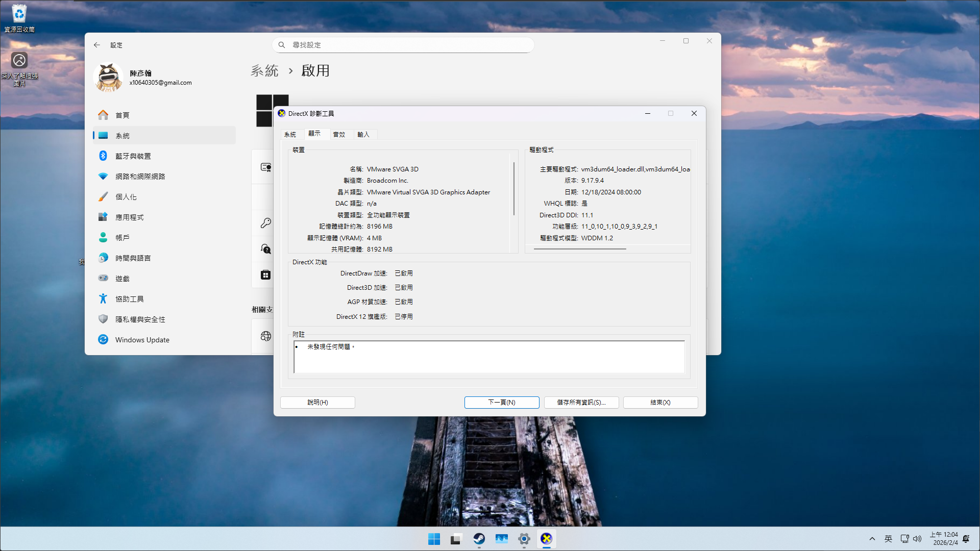The image size is (980, 551).
Task: Switch to the 輸入 tab
Action: (x=363, y=135)
